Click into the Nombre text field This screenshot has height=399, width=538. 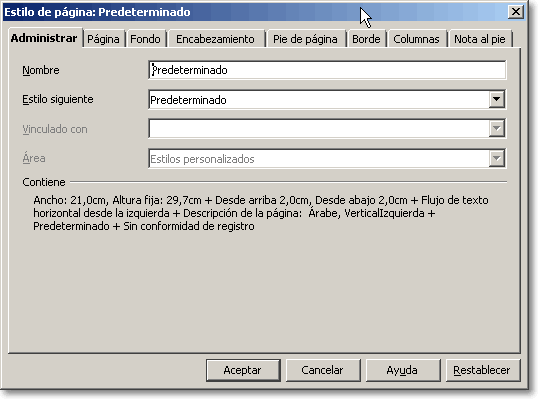click(x=327, y=70)
